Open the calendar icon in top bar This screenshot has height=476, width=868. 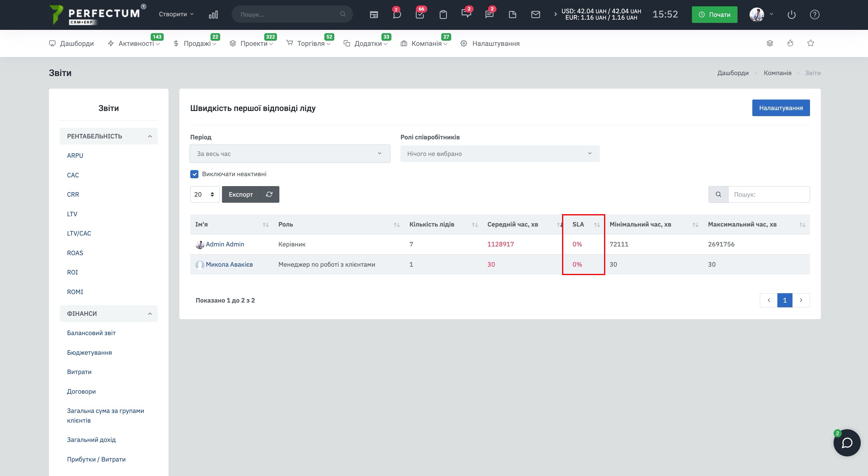pyautogui.click(x=374, y=14)
